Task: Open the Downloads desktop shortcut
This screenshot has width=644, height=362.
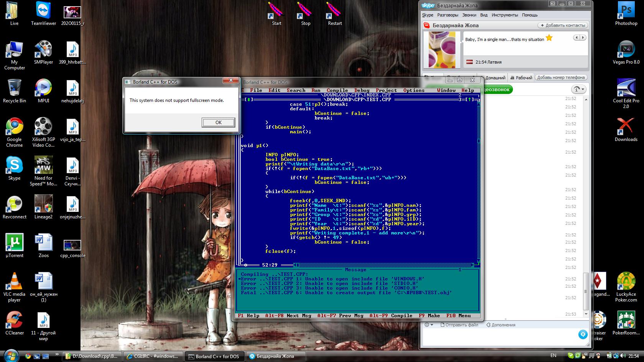Action: point(626,130)
